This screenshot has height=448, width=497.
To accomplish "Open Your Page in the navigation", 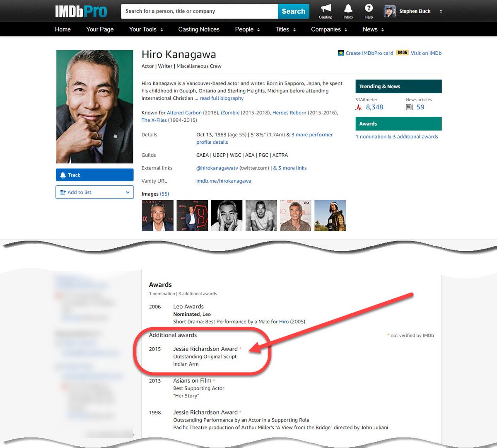I will (100, 29).
